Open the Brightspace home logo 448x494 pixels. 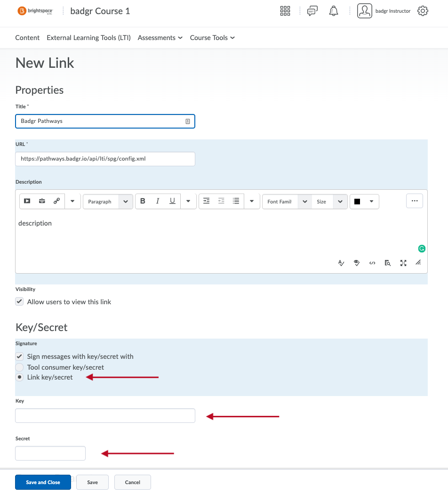35,11
